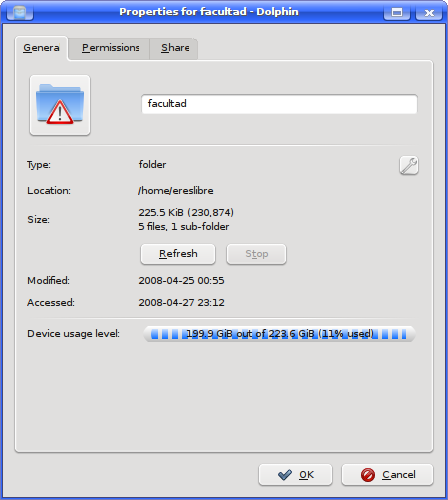This screenshot has width=448, height=500.
Task: Close the Properties for facultad dialog
Action: click(429, 12)
